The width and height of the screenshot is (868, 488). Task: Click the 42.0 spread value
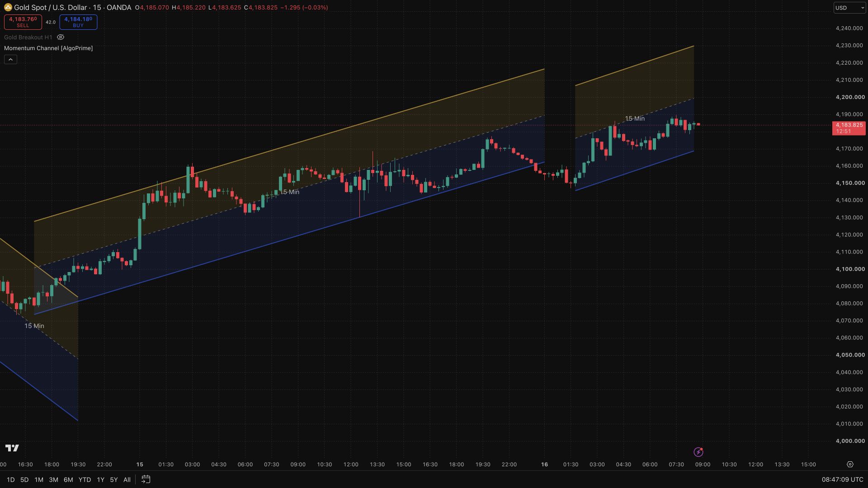(51, 22)
